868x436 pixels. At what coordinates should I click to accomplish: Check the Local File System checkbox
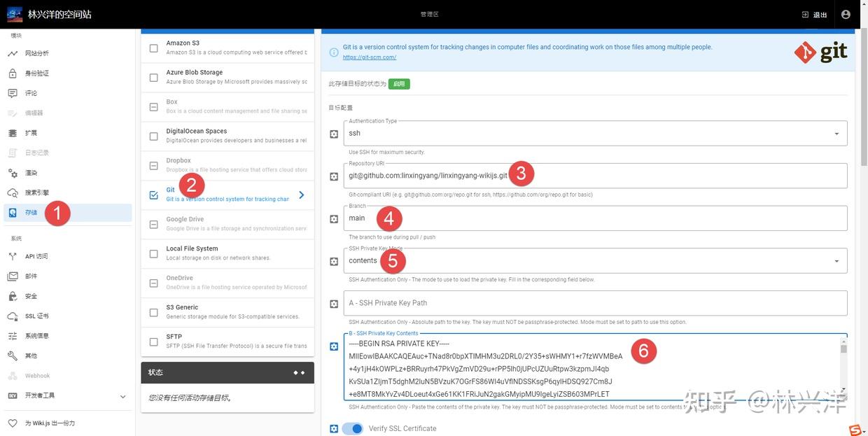click(154, 254)
